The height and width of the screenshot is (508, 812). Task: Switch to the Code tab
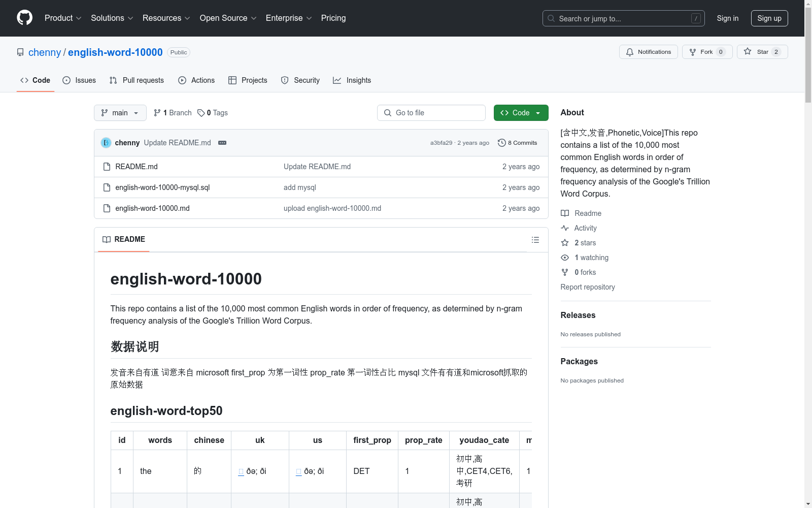coord(36,80)
